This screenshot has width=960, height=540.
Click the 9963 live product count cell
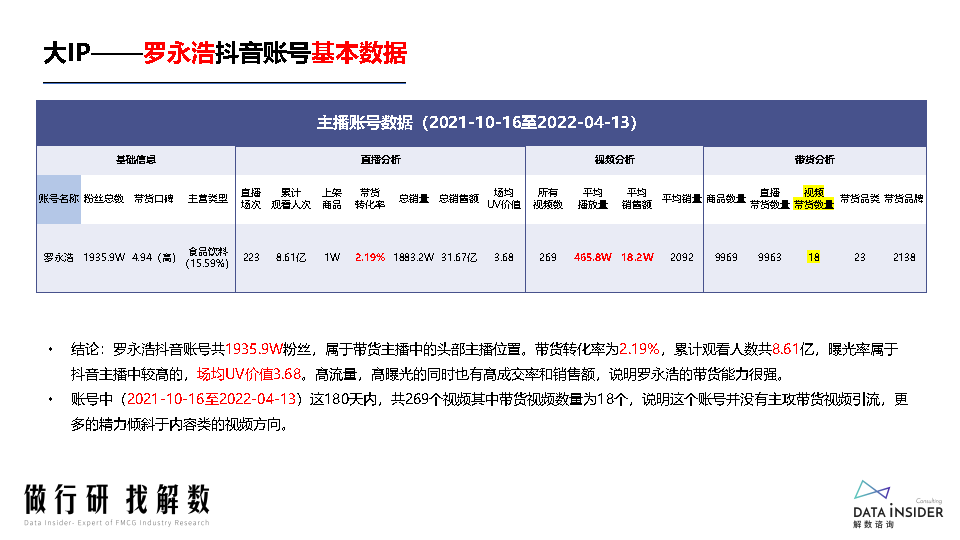click(770, 258)
